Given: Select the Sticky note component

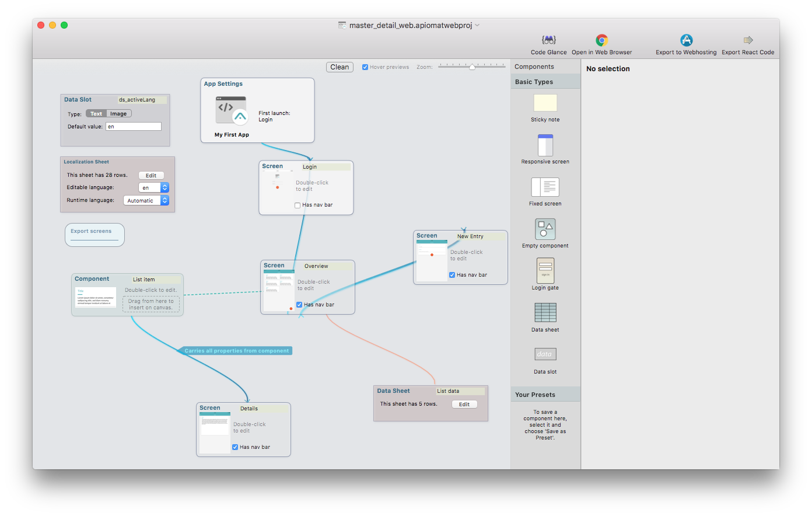Looking at the screenshot, I should click(x=545, y=103).
